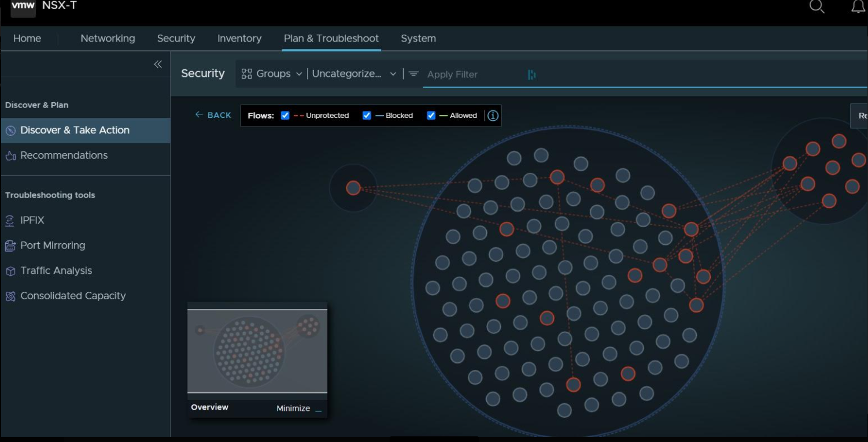
Task: Open the notifications bell
Action: [858, 7]
